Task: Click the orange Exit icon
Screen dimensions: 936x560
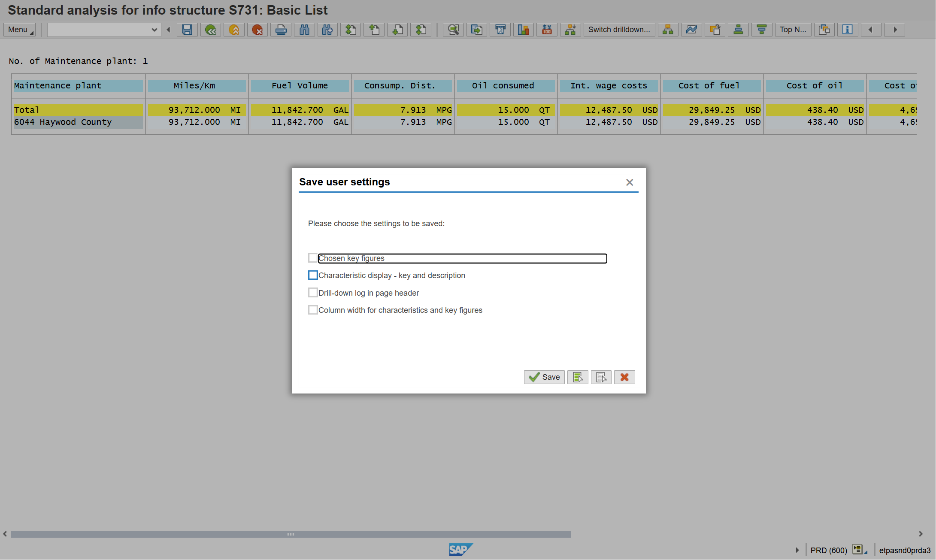Action: pyautogui.click(x=234, y=30)
